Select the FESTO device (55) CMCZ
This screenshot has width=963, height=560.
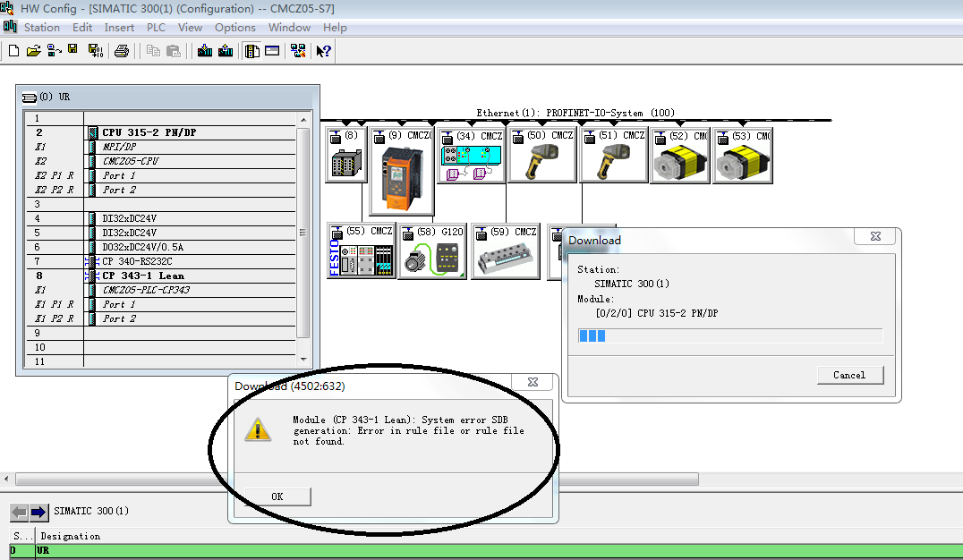[x=362, y=251]
